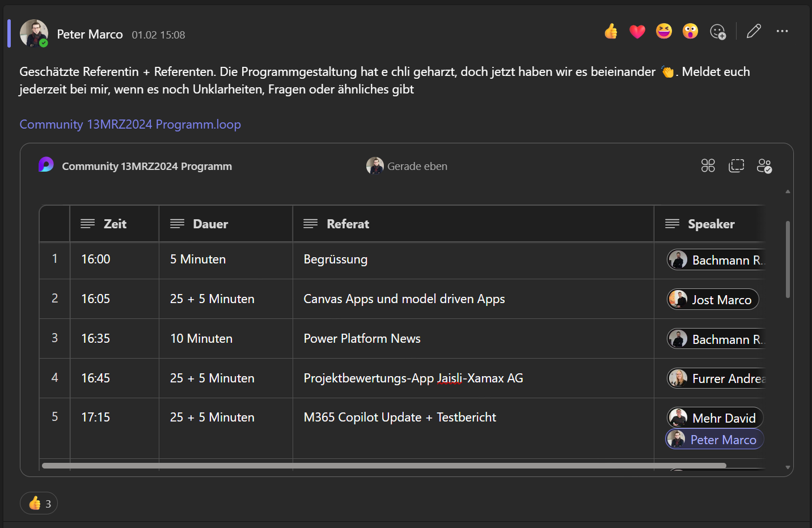Click the 16:35 time cell
Screen dimensions: 812x528
[x=115, y=338]
